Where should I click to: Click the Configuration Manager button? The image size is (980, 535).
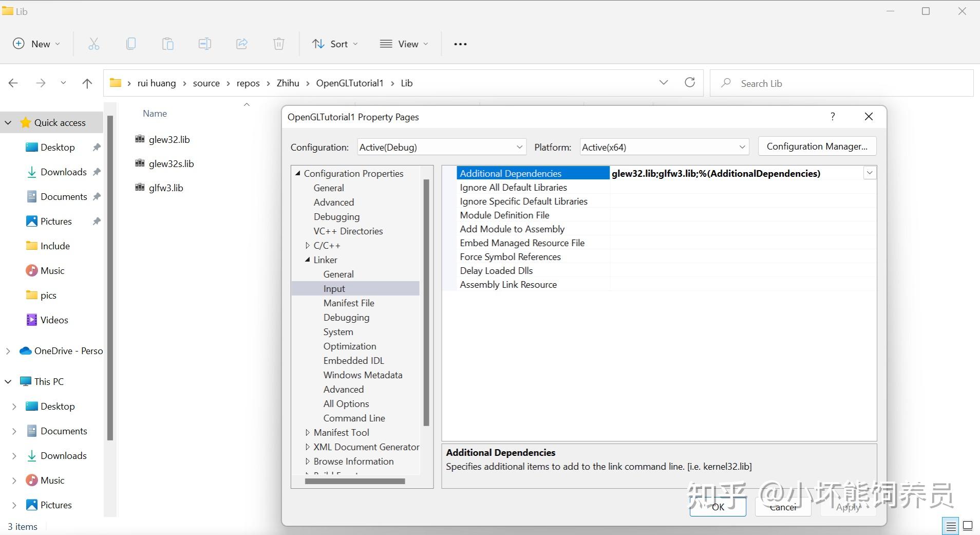pyautogui.click(x=817, y=146)
